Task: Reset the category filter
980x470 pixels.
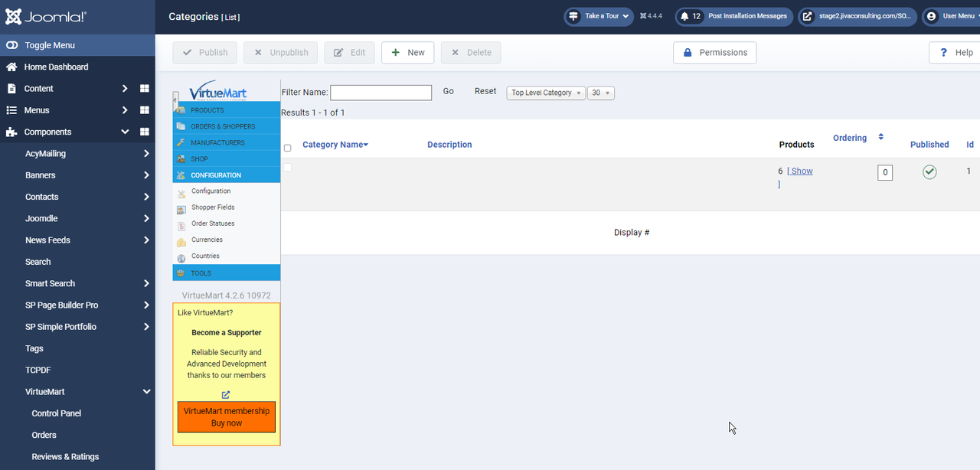Action: click(485, 91)
